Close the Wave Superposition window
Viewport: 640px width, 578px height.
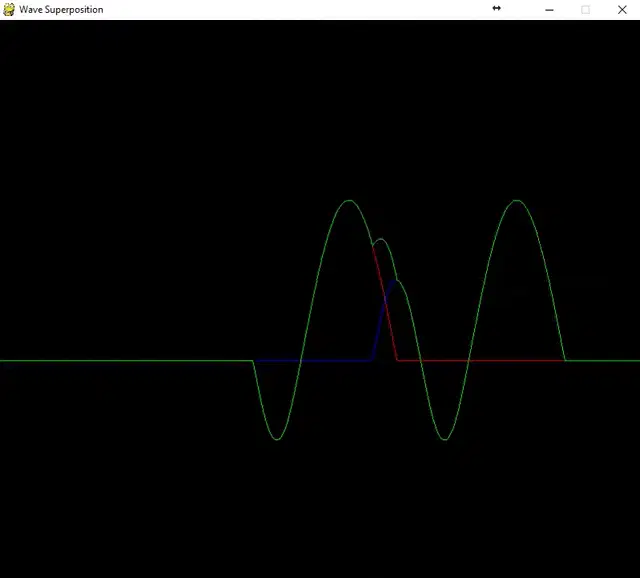click(x=622, y=10)
